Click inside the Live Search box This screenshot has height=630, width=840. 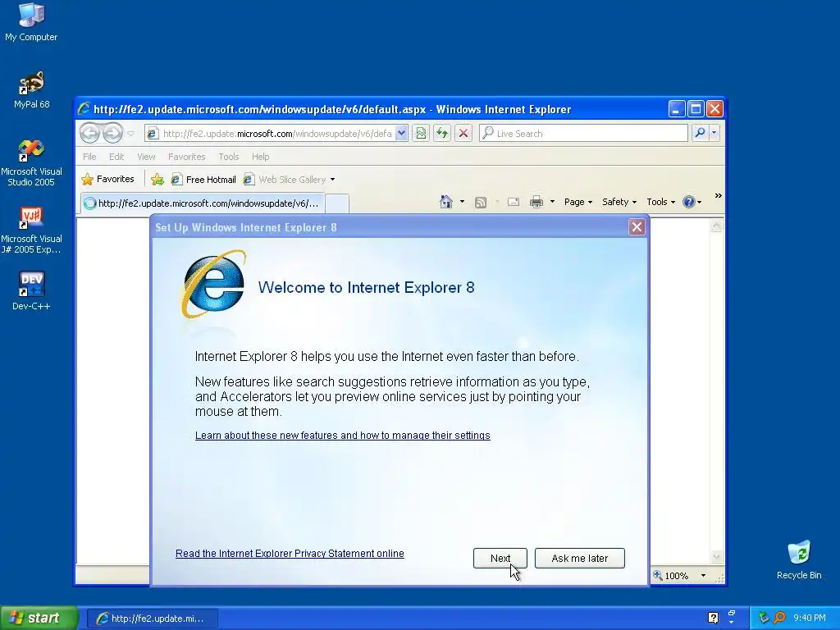(x=584, y=134)
